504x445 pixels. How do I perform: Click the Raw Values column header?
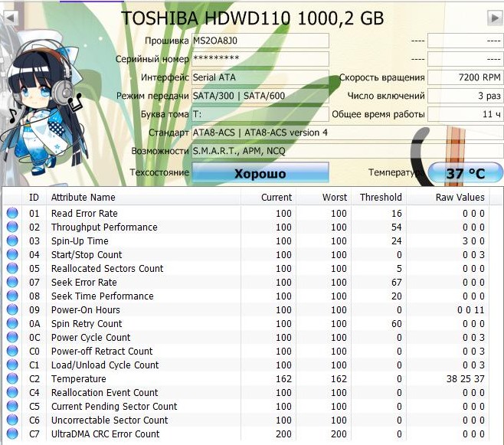448,197
